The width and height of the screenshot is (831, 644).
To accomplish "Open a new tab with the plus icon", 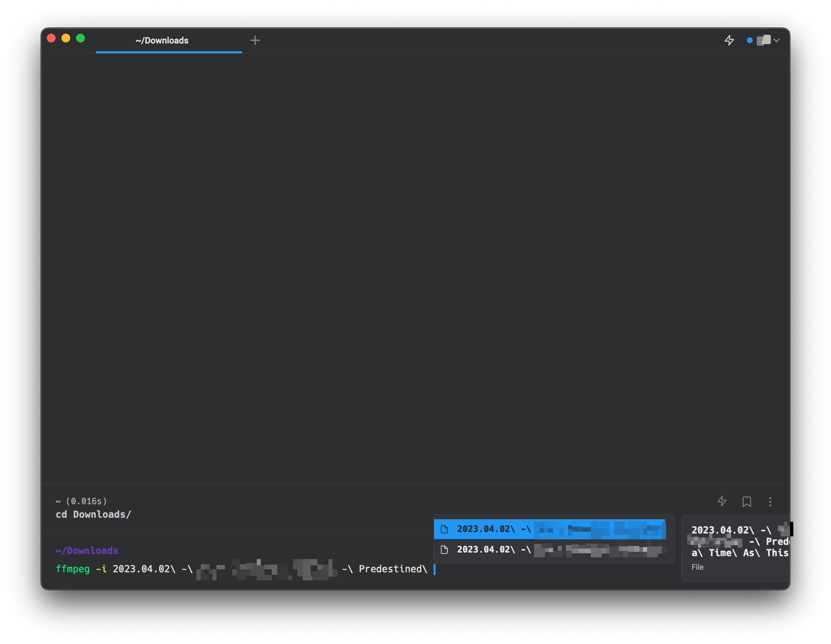I will click(255, 40).
